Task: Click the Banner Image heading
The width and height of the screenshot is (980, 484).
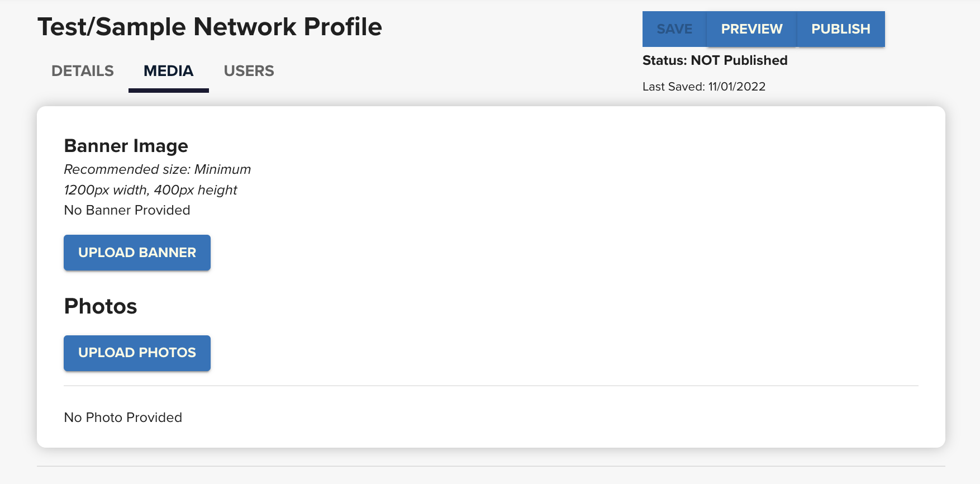Action: (126, 146)
